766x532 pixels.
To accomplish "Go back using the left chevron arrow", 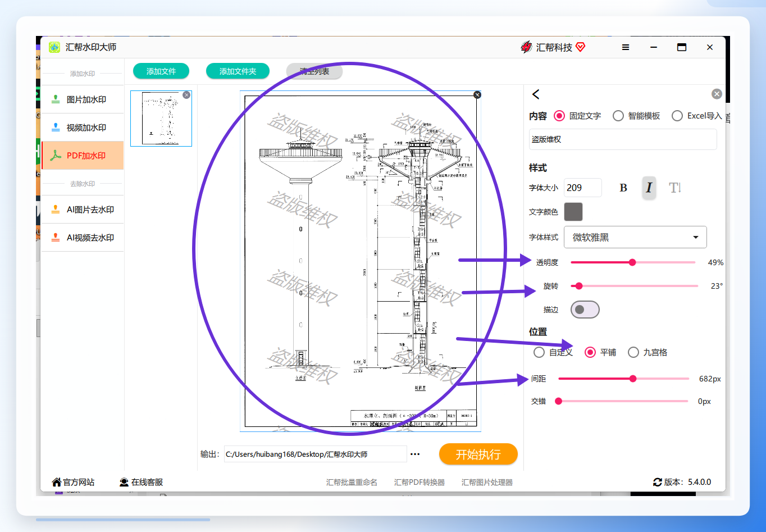I will 536,94.
